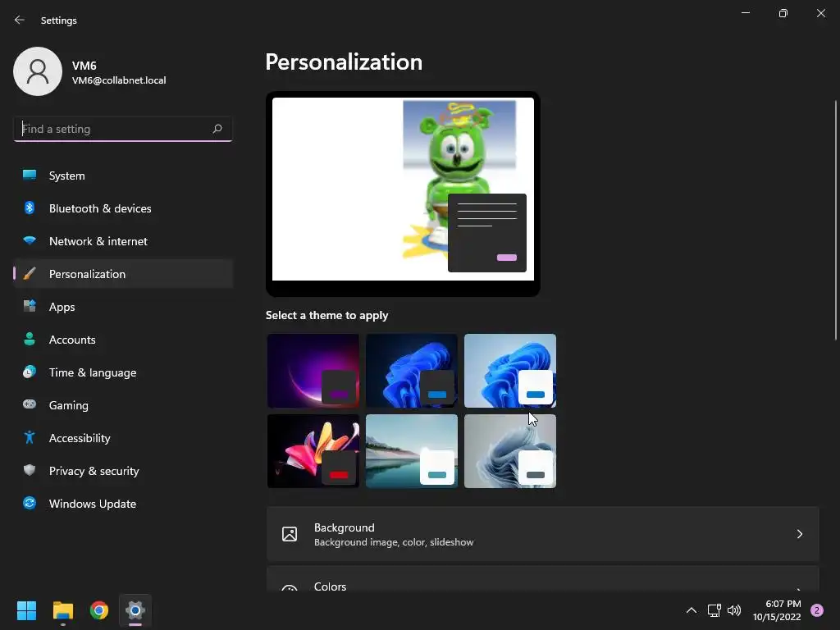Open the Accounts settings page
The image size is (840, 630).
coord(123,340)
